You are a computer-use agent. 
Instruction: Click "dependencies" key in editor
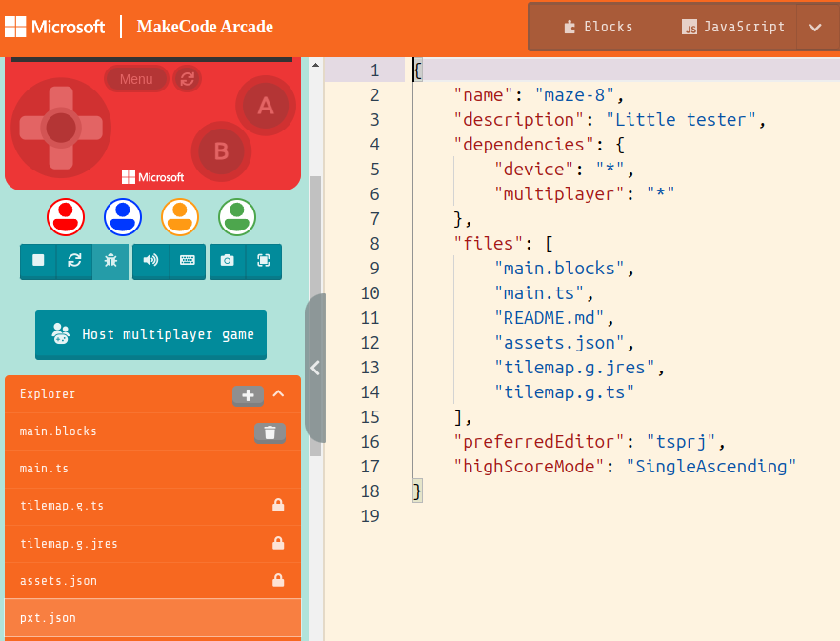(524, 145)
